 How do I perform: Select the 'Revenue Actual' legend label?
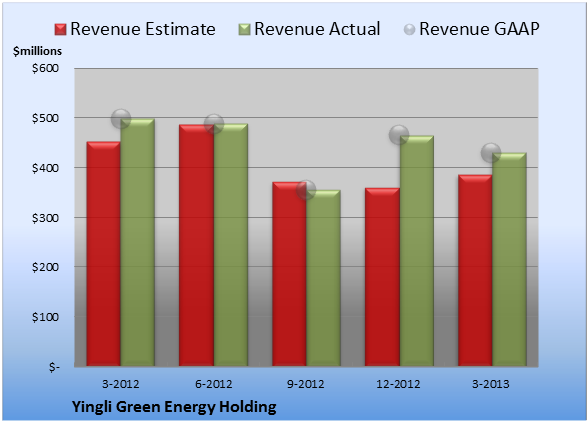pos(317,29)
